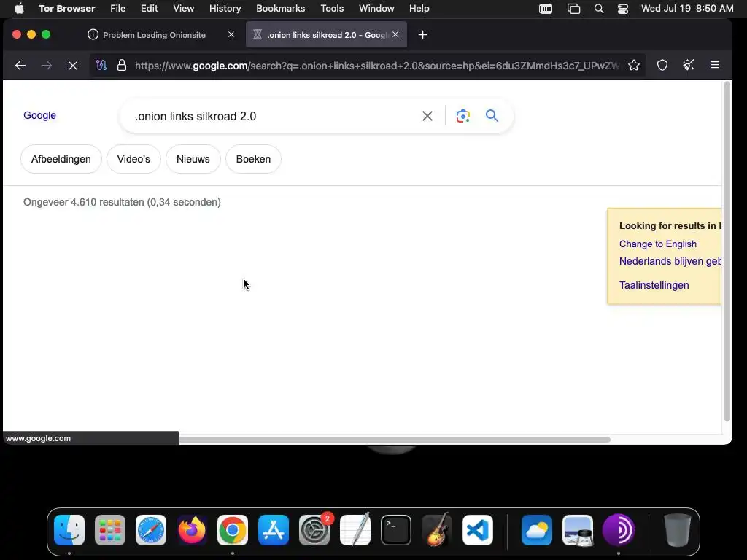The width and height of the screenshot is (747, 560).
Task: Show site security padlock info
Action: (x=122, y=65)
